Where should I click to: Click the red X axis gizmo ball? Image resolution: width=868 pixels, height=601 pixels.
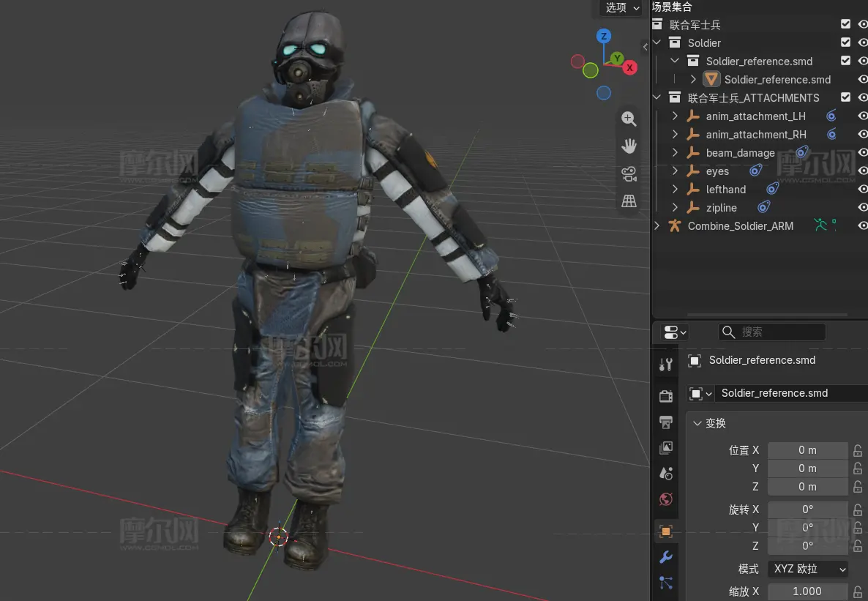pos(629,67)
